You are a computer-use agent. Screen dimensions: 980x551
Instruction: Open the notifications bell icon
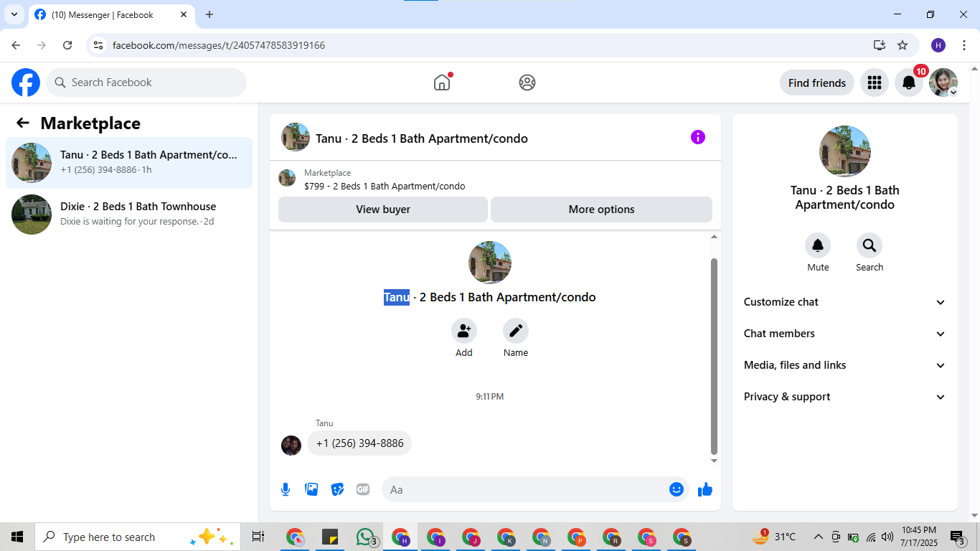tap(909, 83)
